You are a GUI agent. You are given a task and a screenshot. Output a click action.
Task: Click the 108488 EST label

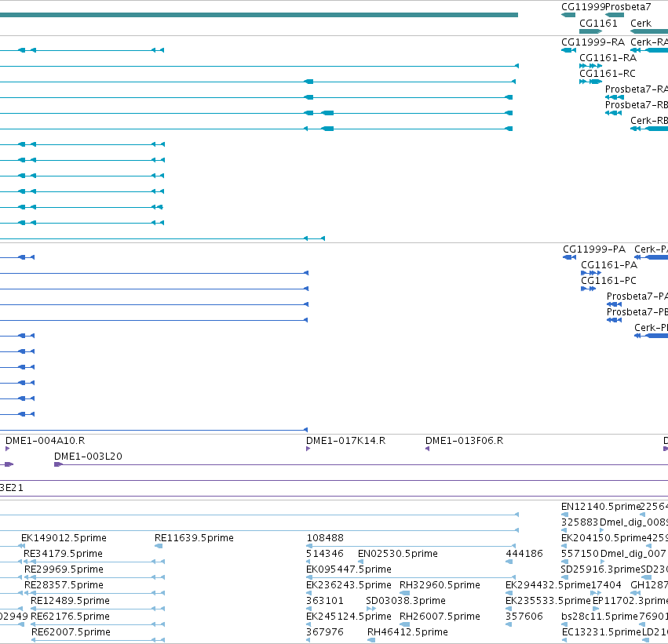(x=325, y=538)
